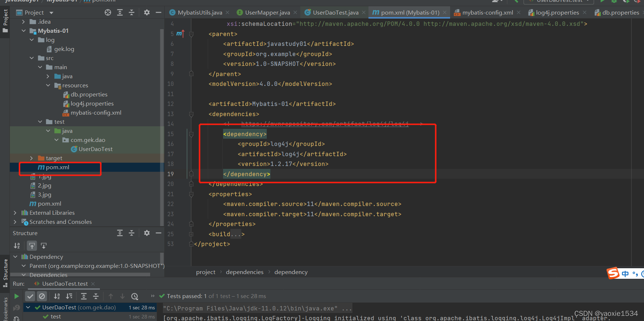Collapse UserDaoTest result node in Run panel
644x321 pixels.
point(28,308)
